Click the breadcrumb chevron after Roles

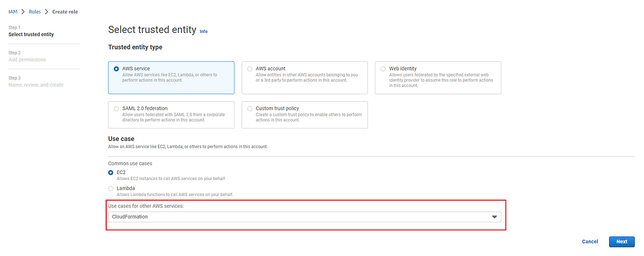pos(47,12)
